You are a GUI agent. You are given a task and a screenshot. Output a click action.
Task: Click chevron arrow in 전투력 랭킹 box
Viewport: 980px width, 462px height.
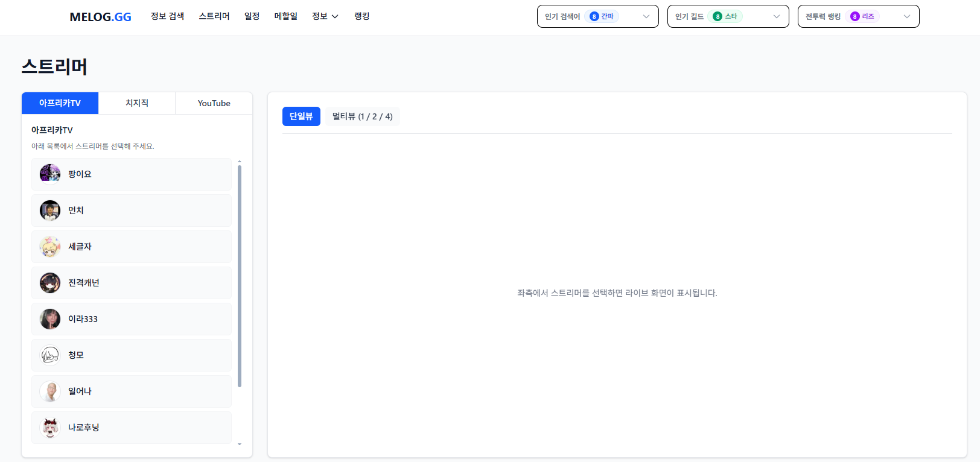907,16
